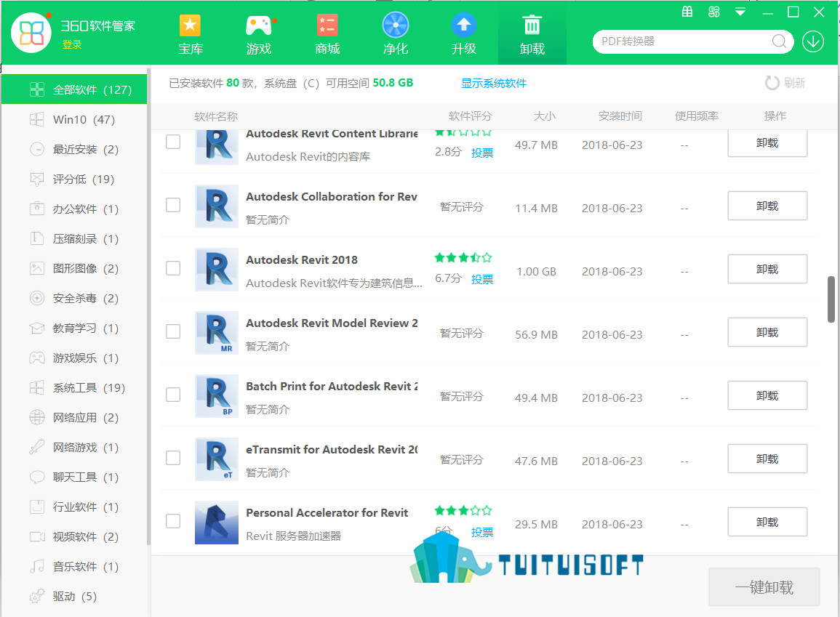The height and width of the screenshot is (617, 840).
Task: Click the 360软件管家 logo icon
Action: [31, 33]
